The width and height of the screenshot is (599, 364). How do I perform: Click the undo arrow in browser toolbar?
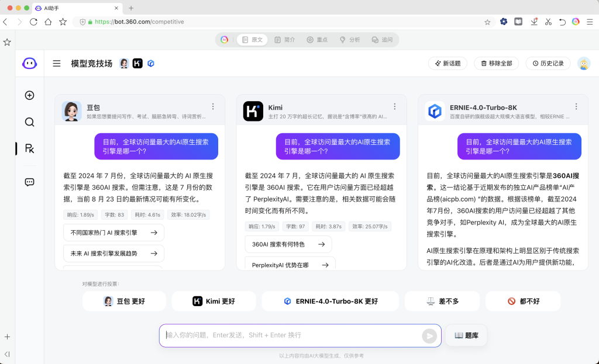click(562, 22)
